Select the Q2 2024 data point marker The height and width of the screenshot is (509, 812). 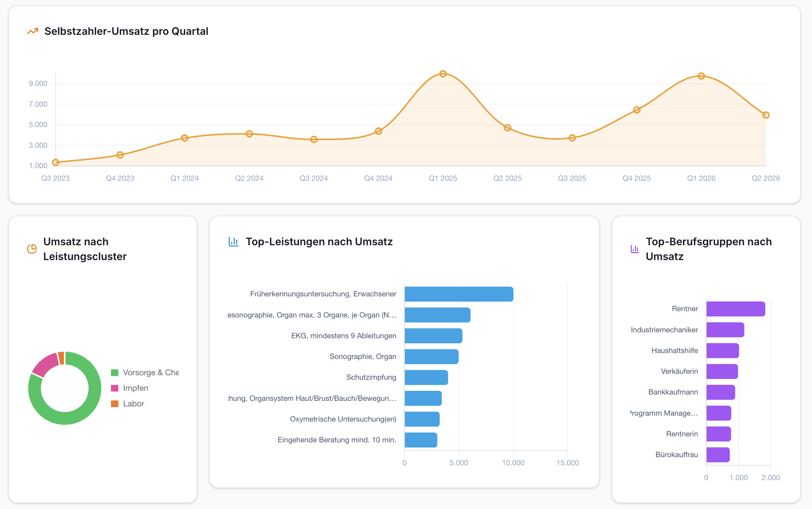249,134
